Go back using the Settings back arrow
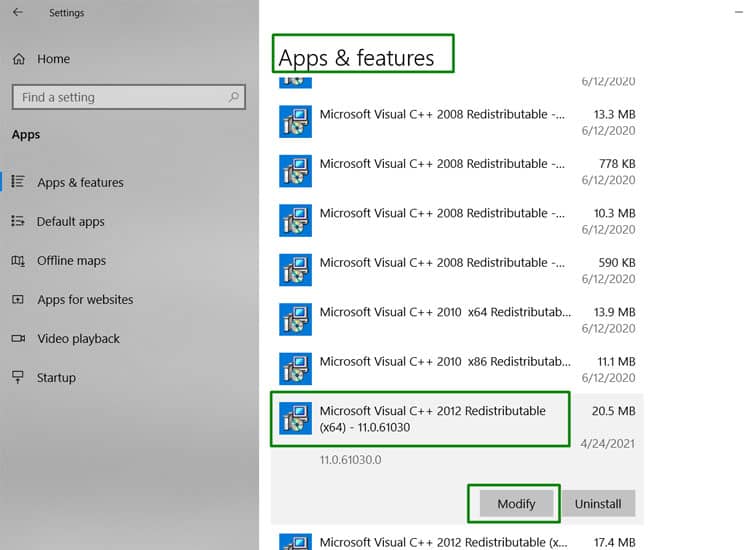The width and height of the screenshot is (750, 550). click(x=18, y=12)
